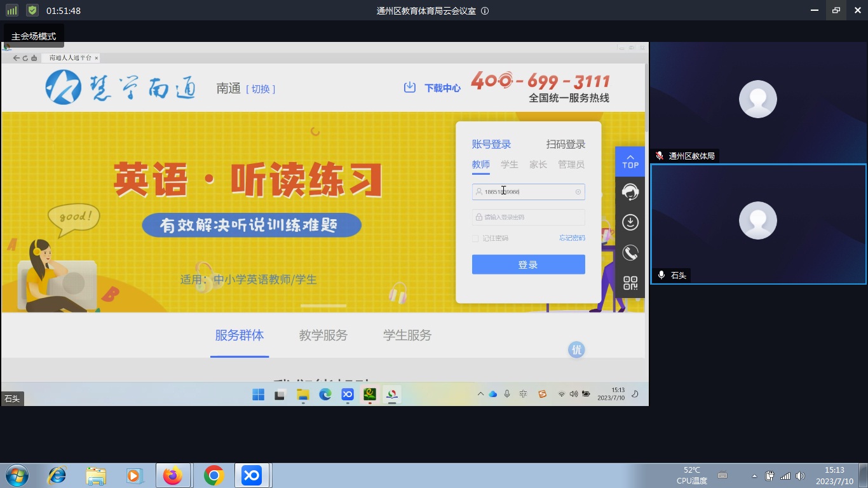Click the TOP back-to-top button
The image size is (868, 488).
coord(630,161)
